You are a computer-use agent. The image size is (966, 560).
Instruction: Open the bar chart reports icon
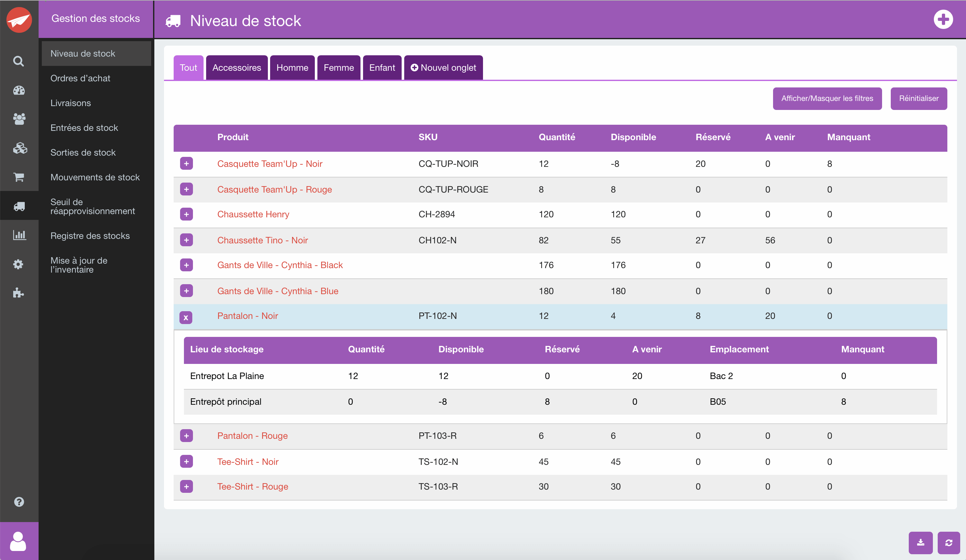click(19, 235)
